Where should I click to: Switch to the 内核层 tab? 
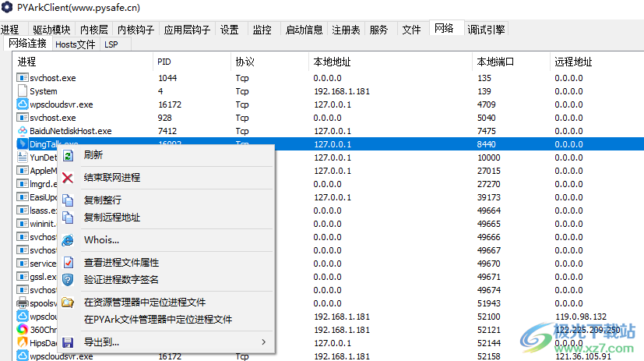[94, 30]
